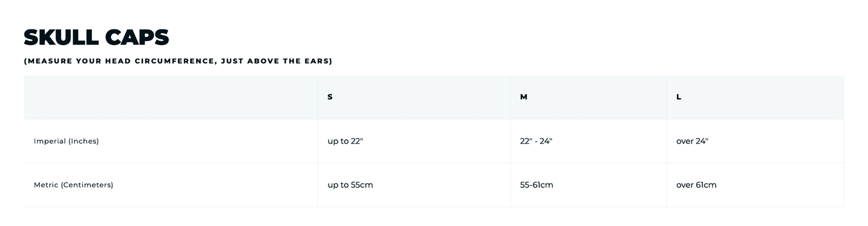This screenshot has width=868, height=226.
Task: Select the L size column header
Action: (679, 97)
